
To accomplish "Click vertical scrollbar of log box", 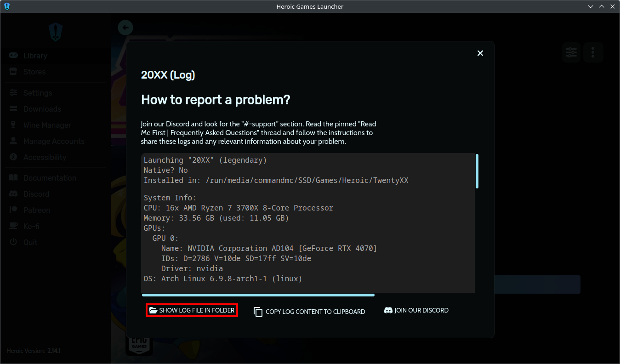I will pos(477,171).
